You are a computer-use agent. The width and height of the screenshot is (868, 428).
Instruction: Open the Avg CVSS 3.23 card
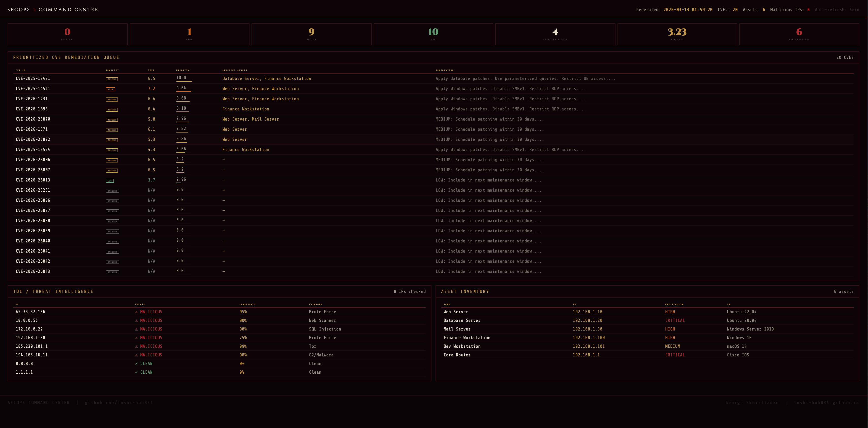tap(677, 34)
